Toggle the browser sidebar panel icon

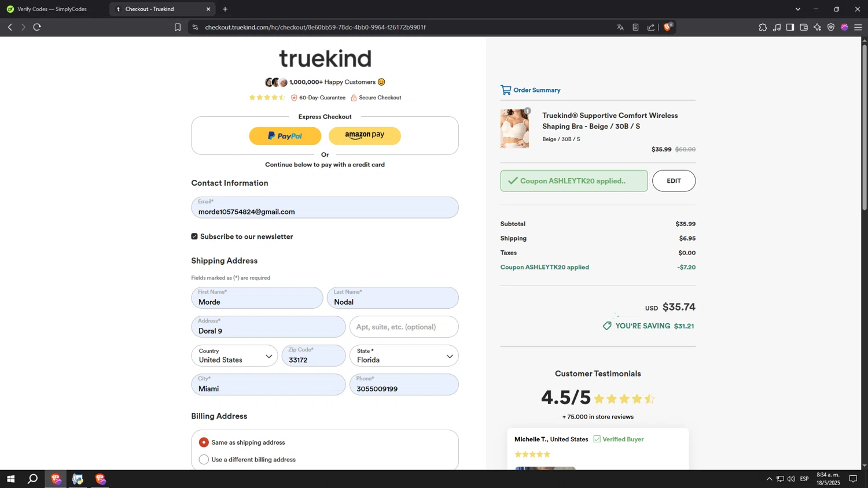click(790, 27)
